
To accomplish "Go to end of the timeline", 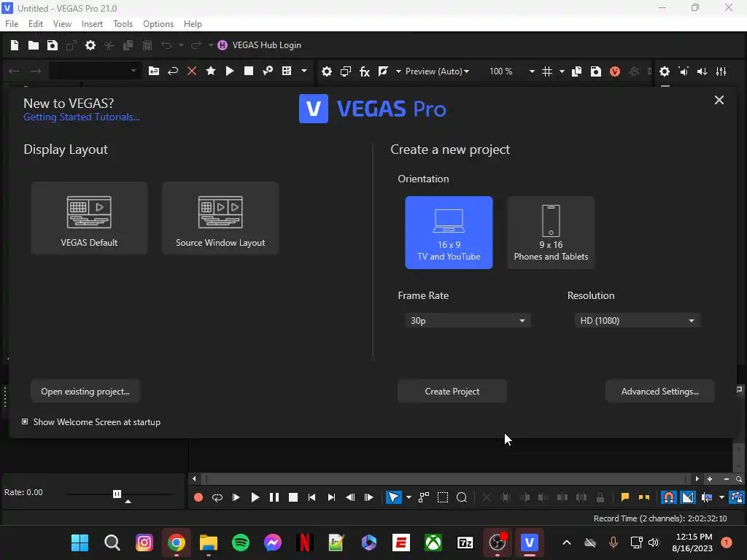I will [x=331, y=497].
